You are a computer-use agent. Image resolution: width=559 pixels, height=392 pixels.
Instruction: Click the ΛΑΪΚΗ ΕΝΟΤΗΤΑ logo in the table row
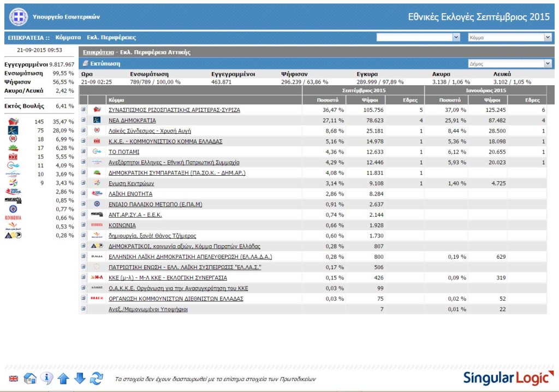97,194
